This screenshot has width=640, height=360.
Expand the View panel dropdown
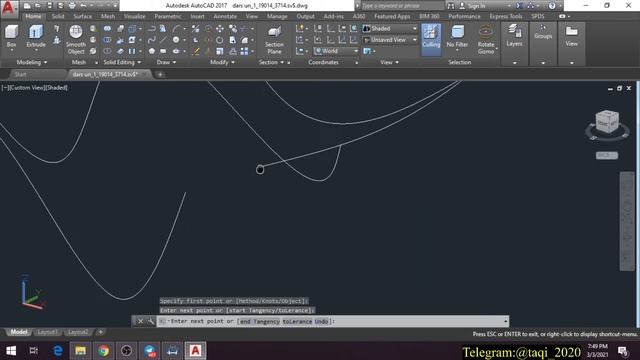click(x=389, y=62)
